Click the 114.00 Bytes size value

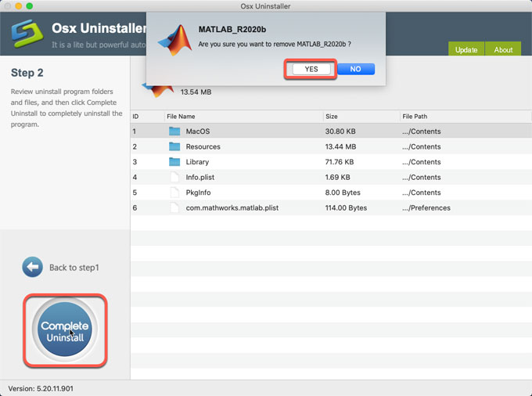(x=346, y=207)
